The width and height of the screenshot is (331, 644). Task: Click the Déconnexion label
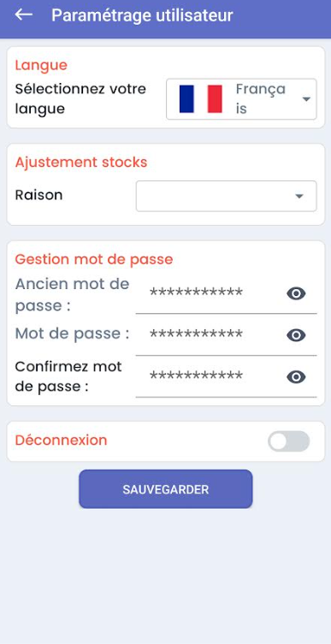(62, 440)
